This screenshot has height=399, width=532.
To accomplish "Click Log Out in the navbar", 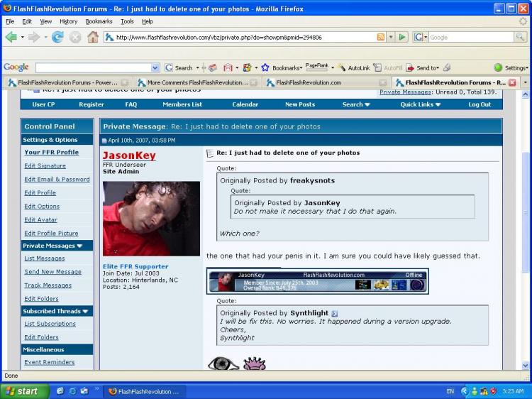I will tap(480, 104).
